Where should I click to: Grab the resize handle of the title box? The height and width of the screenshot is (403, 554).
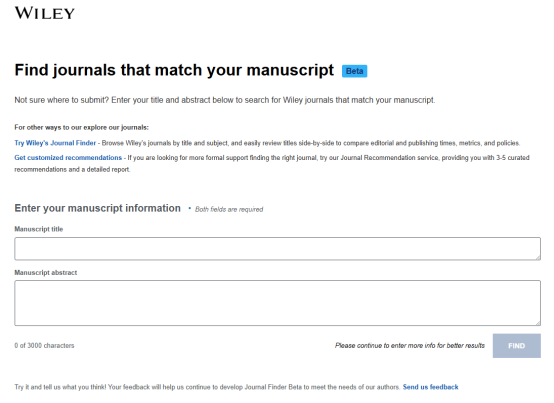(x=538, y=257)
